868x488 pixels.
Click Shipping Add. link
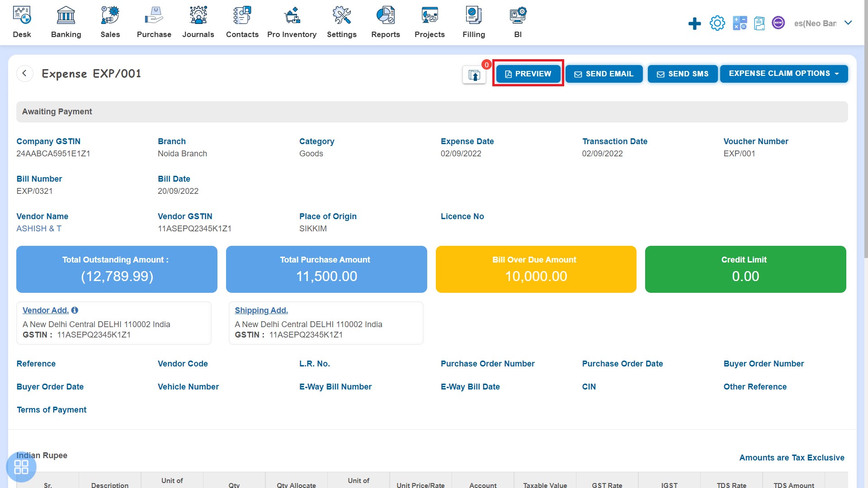click(x=261, y=310)
